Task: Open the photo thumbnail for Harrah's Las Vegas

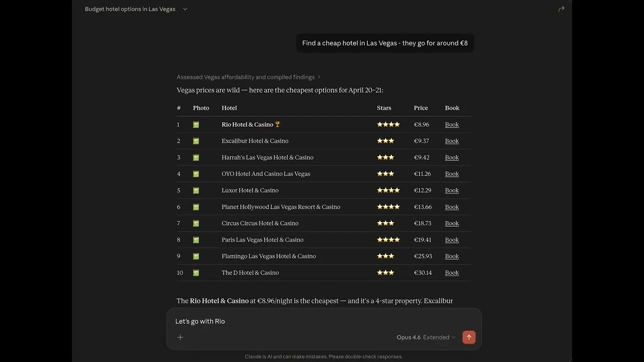Action: 196,157
